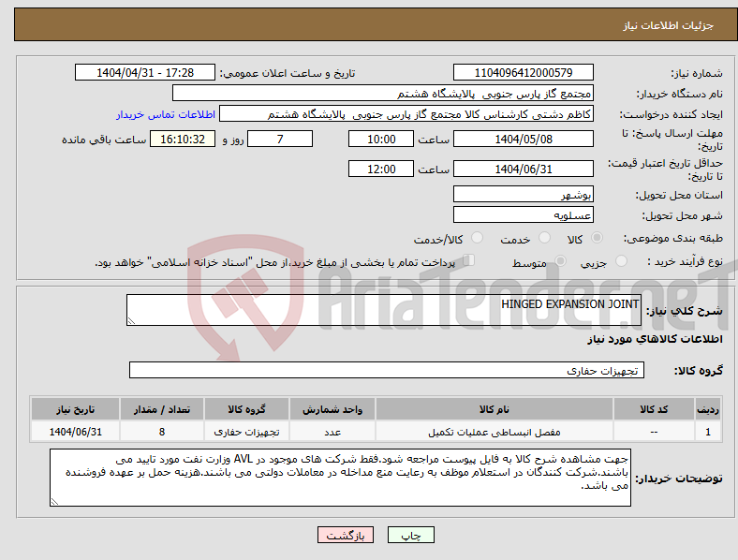Click the HINGED EXPANSION JOINT description box

pyautogui.click(x=384, y=310)
